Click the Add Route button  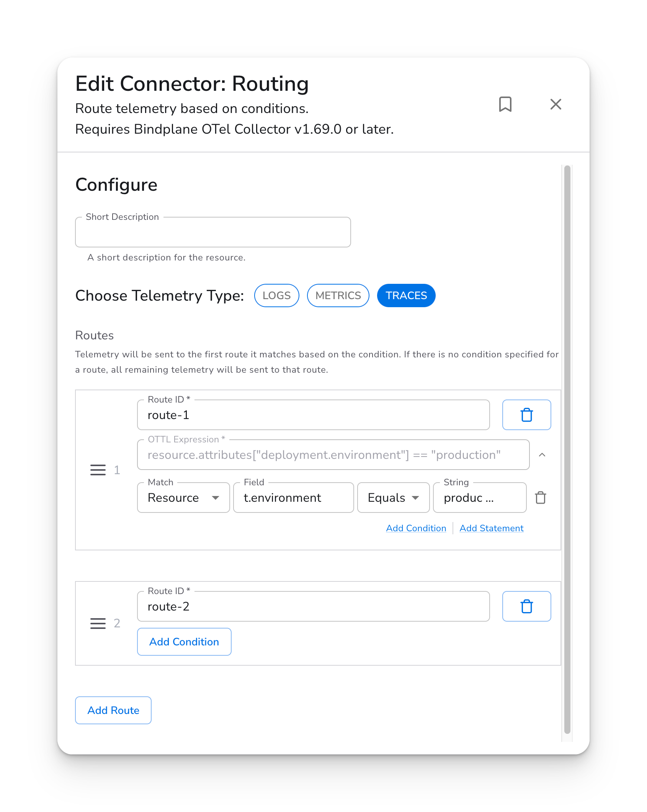pos(113,710)
